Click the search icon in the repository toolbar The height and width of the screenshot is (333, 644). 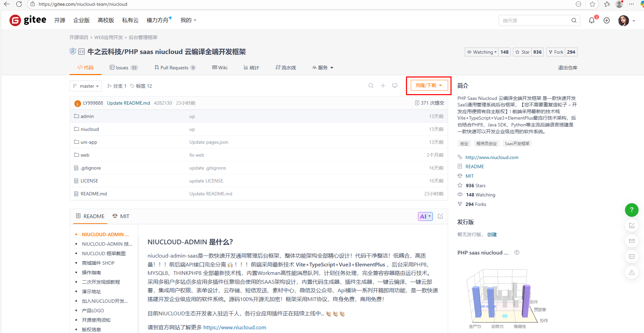click(371, 86)
